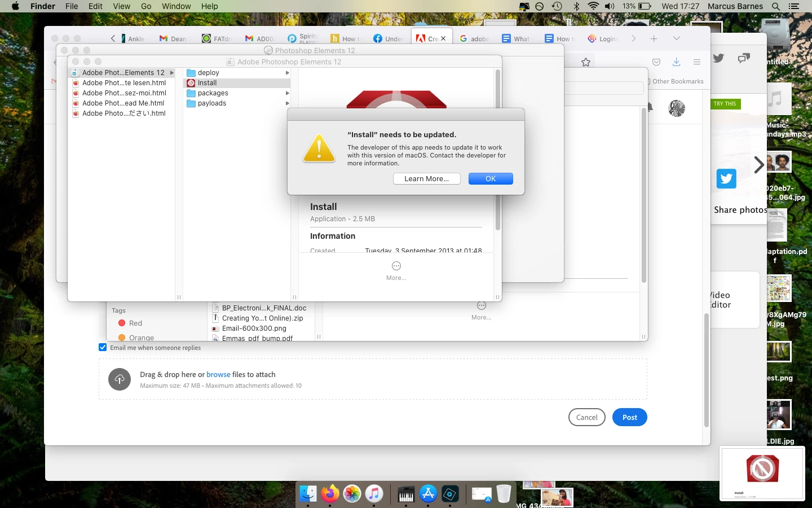This screenshot has width=812, height=508.
Task: Open App Store from the Dock
Action: [x=428, y=494]
